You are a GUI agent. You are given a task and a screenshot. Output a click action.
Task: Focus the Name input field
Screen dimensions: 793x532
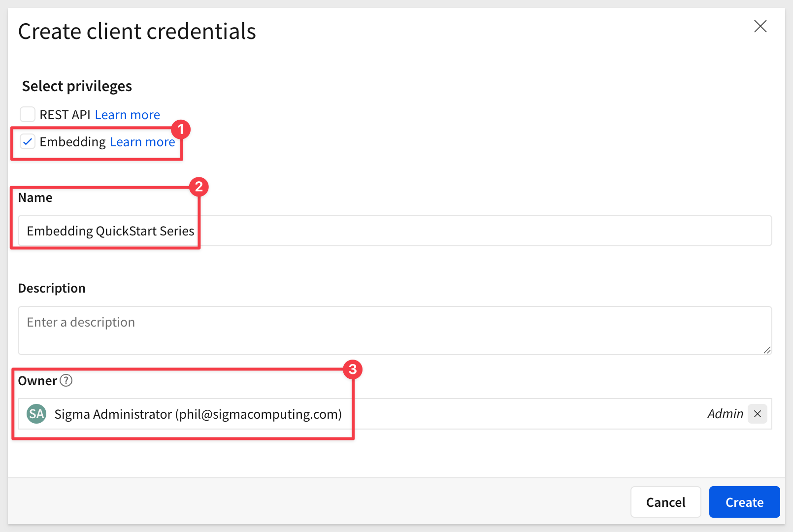(394, 231)
